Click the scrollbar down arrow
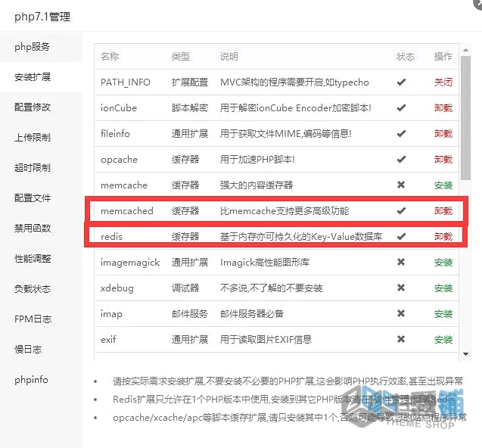The width and height of the screenshot is (482, 448). click(x=465, y=354)
